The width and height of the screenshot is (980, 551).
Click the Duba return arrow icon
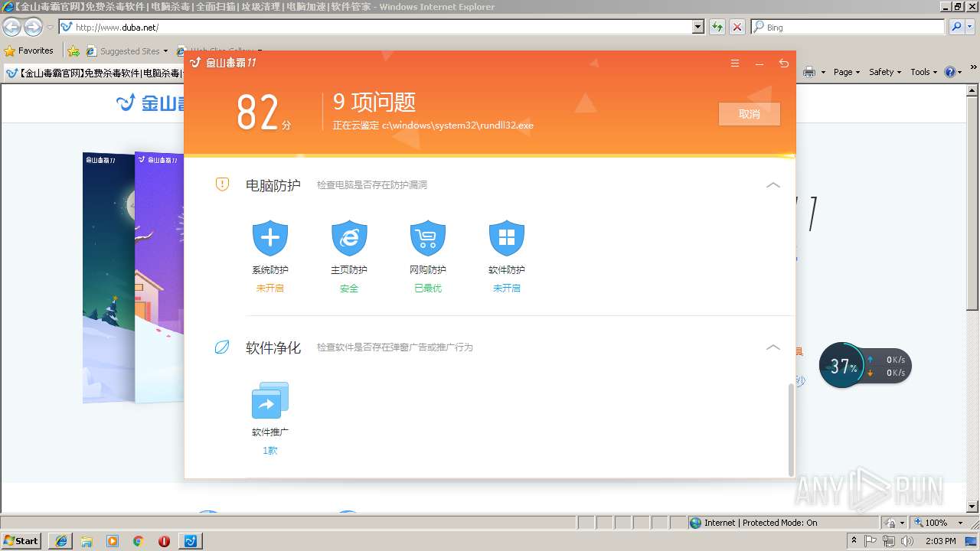[783, 64]
